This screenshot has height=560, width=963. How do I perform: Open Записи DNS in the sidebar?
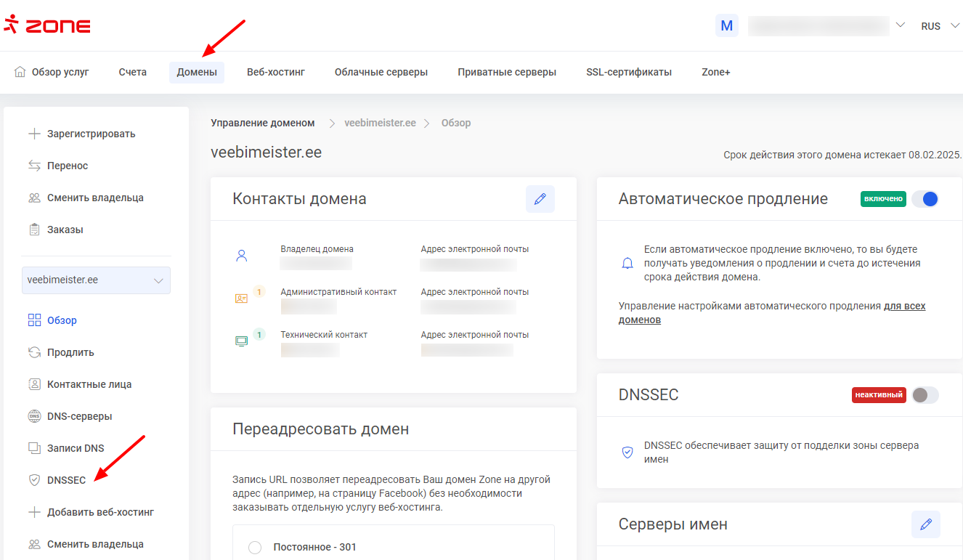(x=76, y=448)
